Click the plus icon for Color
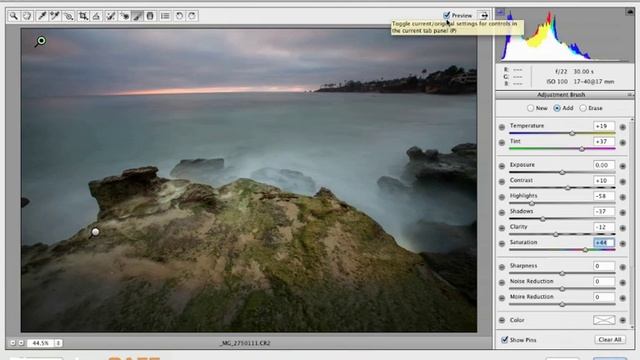 pos(622,320)
